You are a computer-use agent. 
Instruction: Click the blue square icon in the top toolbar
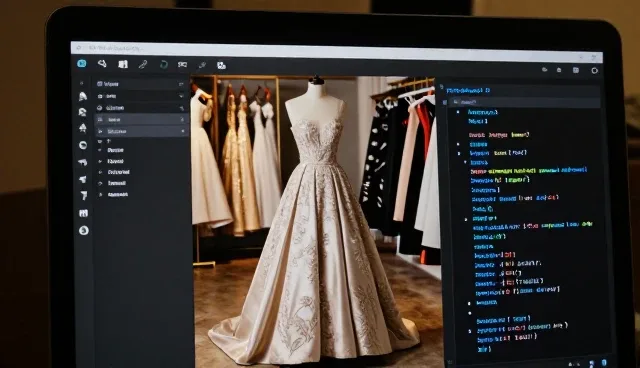tap(82, 63)
